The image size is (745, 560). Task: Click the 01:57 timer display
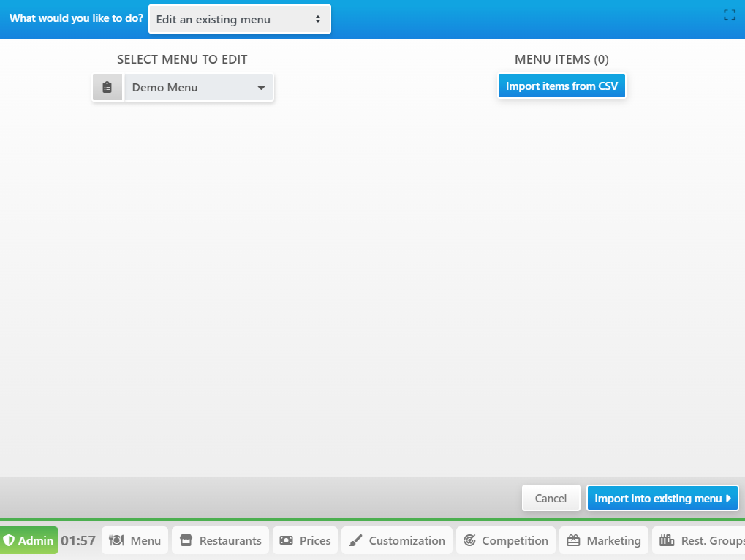78,541
